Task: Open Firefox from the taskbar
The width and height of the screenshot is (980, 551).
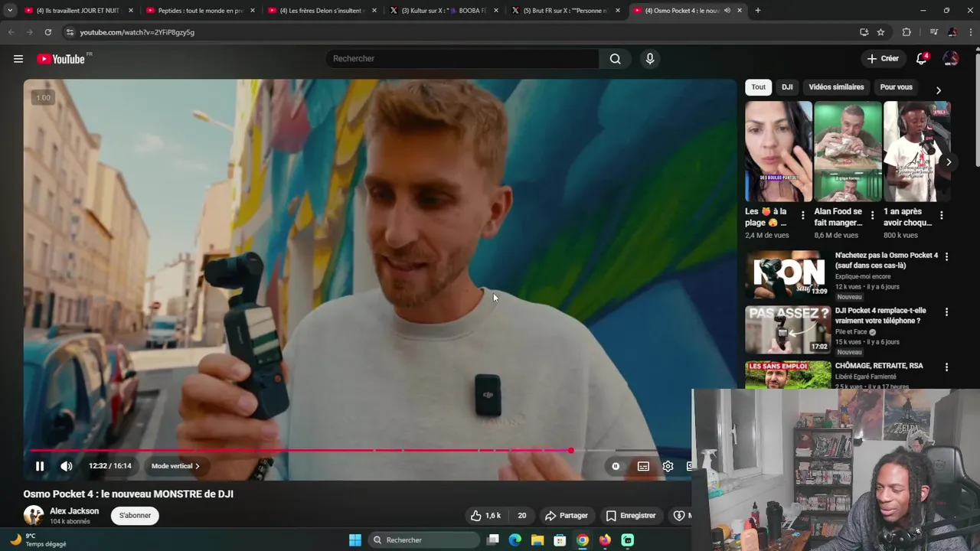Action: (605, 540)
